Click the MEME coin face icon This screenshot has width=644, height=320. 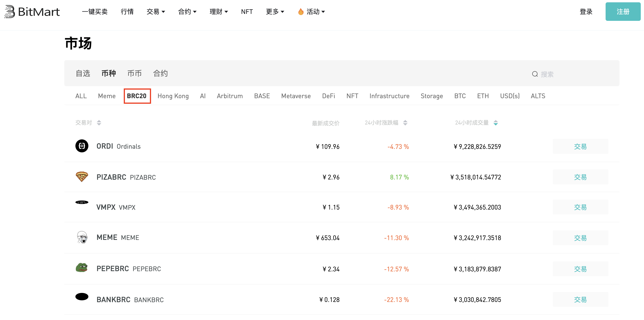(x=82, y=237)
